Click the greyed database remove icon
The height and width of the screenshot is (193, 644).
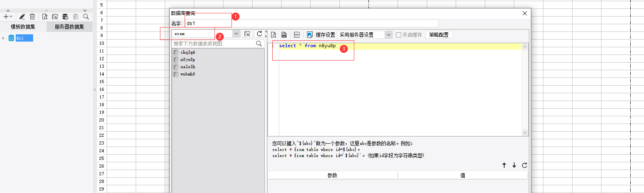(76, 17)
